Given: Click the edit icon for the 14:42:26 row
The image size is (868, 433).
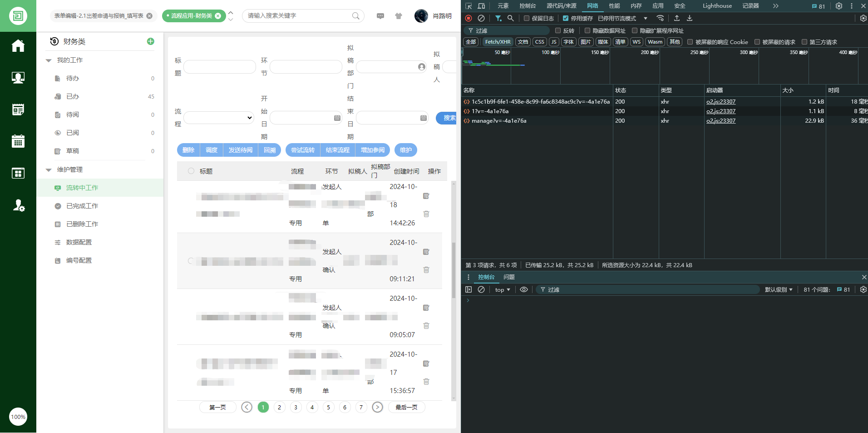Looking at the screenshot, I should [x=426, y=196].
